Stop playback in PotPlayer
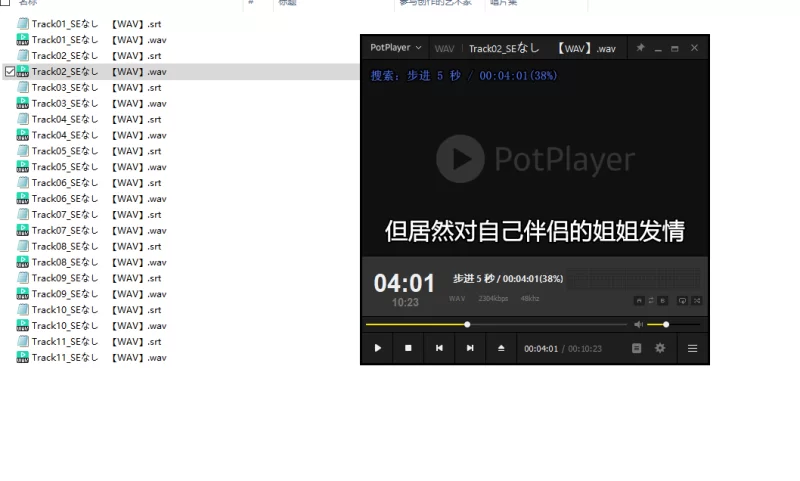Image resolution: width=800 pixels, height=481 pixels. coord(408,348)
